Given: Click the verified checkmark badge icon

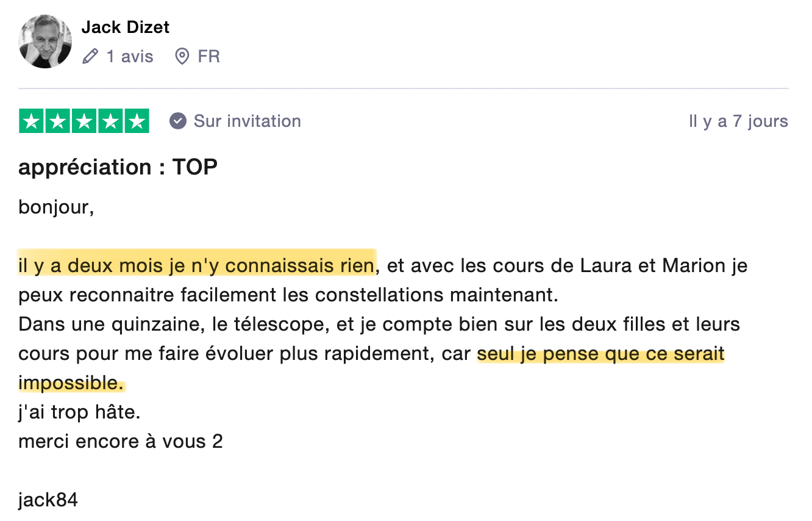Looking at the screenshot, I should pos(177,121).
